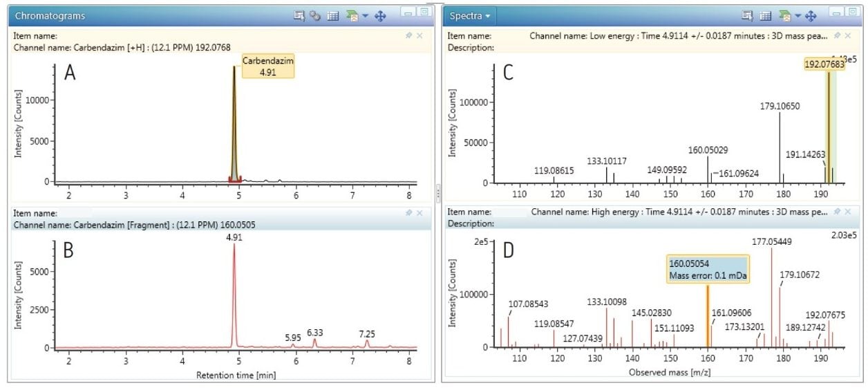Click the 5.95 peak label in chromatogram B
The image size is (868, 388).
coord(294,338)
